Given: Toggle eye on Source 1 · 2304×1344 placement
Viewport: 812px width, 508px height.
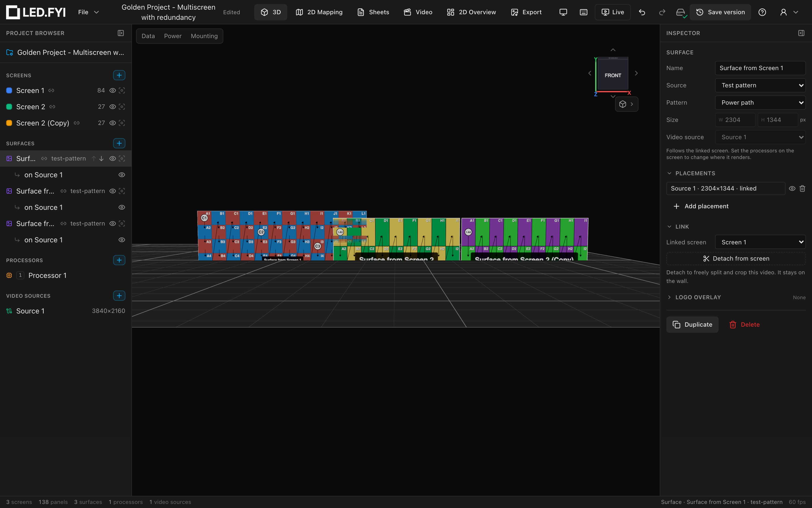Looking at the screenshot, I should pos(792,188).
